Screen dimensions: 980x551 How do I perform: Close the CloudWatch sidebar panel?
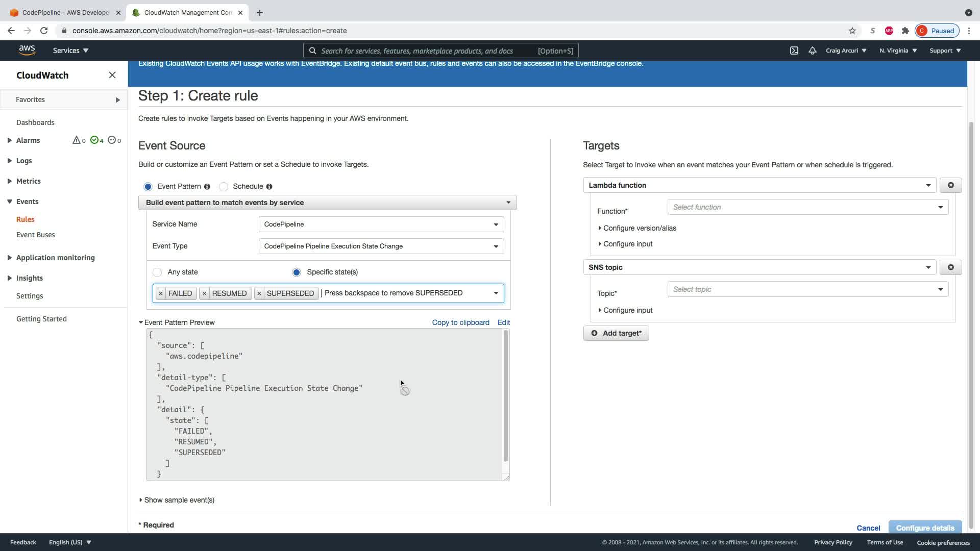pyautogui.click(x=112, y=75)
